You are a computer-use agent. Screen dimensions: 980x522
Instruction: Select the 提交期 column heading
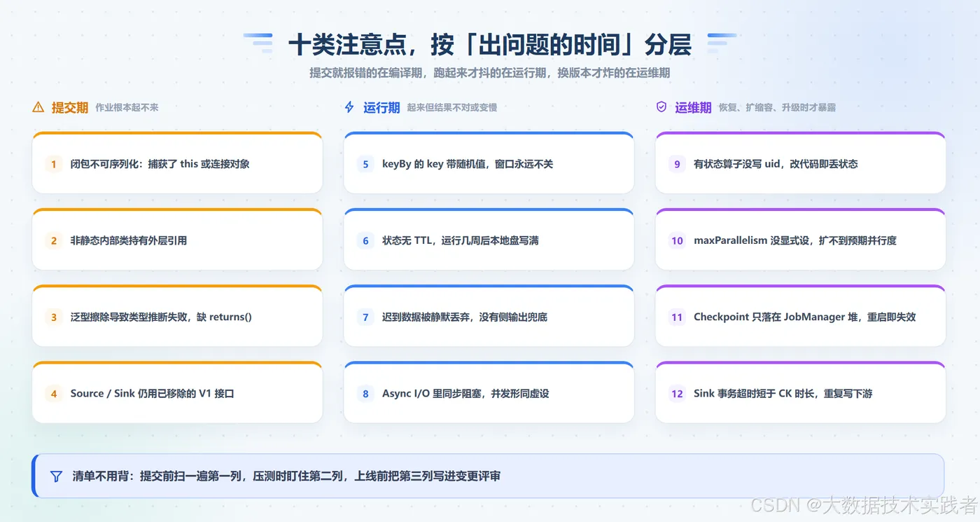point(70,107)
